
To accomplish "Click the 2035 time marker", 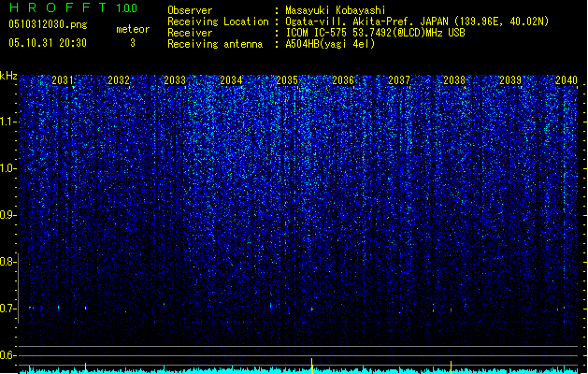I will pos(287,80).
